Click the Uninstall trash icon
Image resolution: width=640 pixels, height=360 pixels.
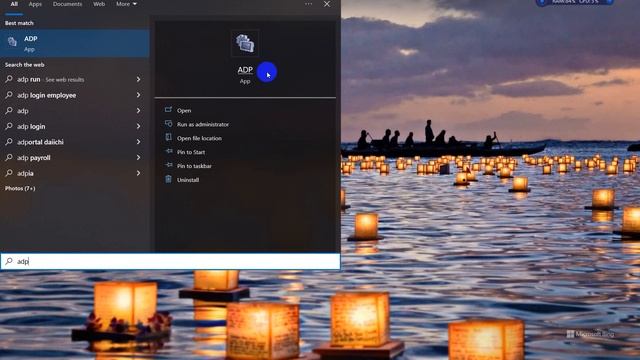click(x=168, y=179)
